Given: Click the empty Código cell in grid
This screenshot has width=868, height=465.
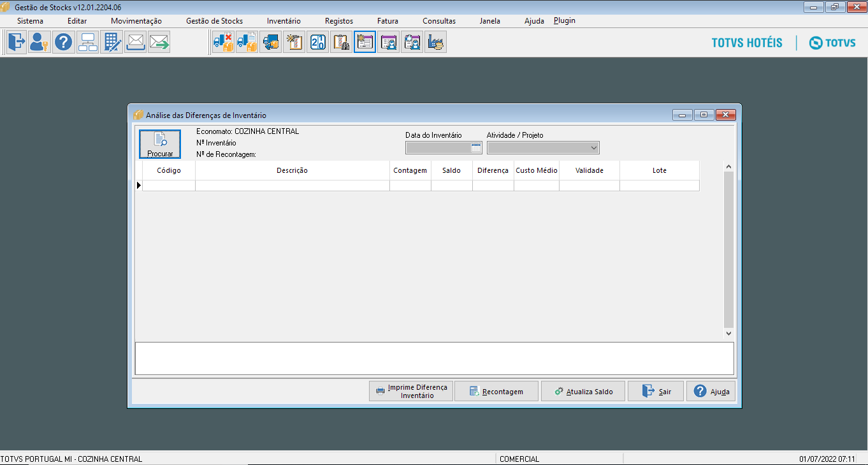Looking at the screenshot, I should click(169, 186).
